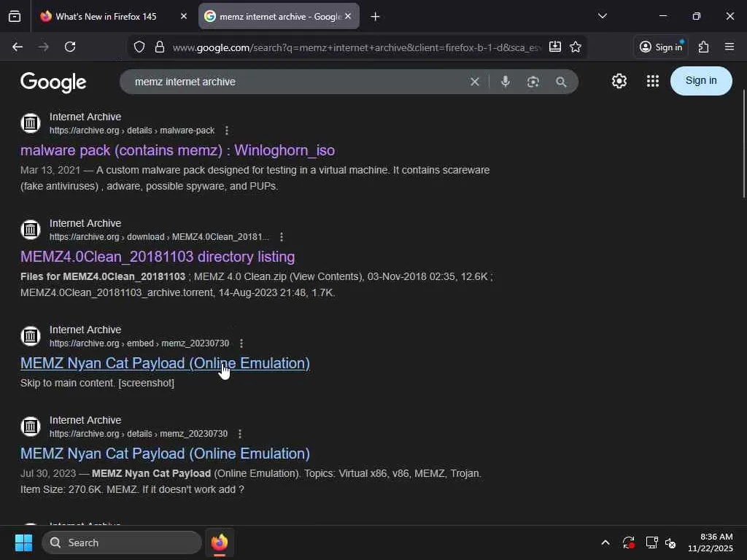Open 'MEMZ4.0Clean_20181103 directory listing' result
The height and width of the screenshot is (560, 747).
pos(158,257)
